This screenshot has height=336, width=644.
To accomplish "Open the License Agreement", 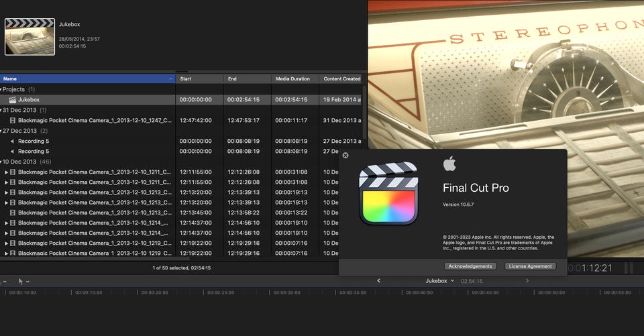I will [x=530, y=266].
